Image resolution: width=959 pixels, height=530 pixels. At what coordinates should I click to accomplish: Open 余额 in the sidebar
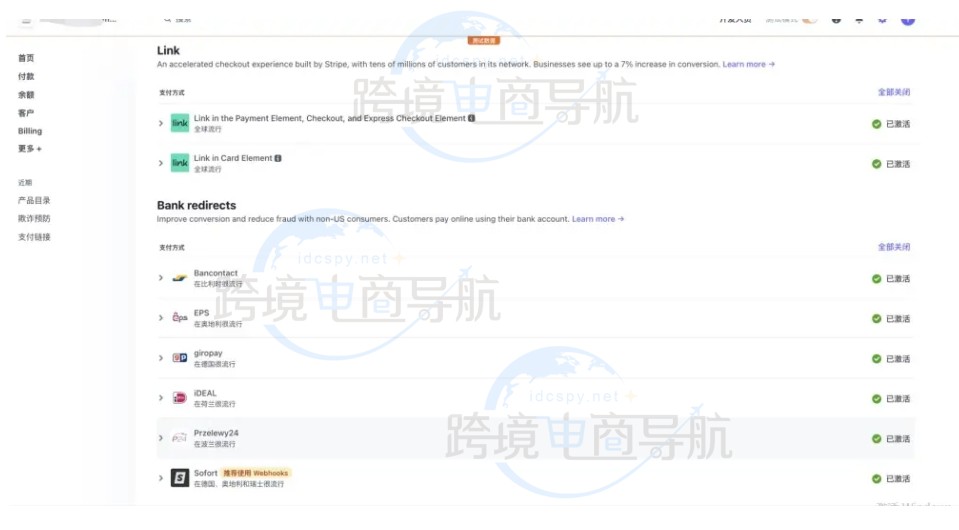click(26, 95)
